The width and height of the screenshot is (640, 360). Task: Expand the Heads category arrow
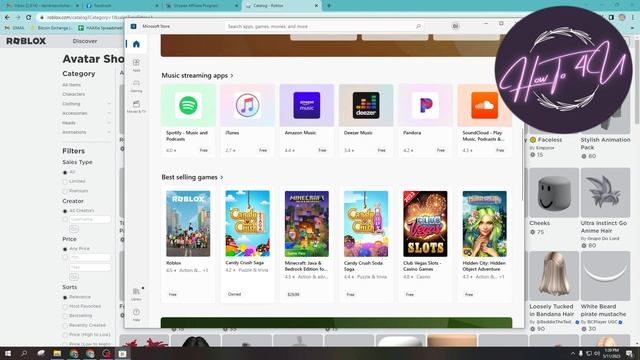point(109,123)
